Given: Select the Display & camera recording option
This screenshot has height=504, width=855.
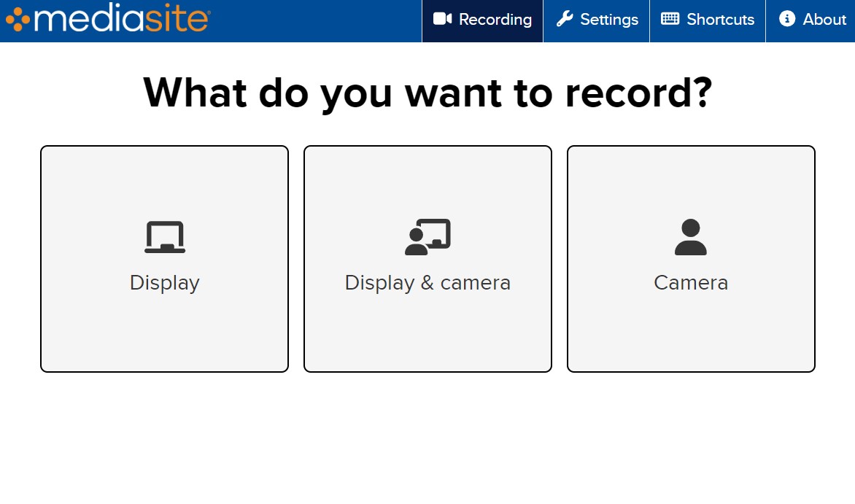Looking at the screenshot, I should point(427,258).
